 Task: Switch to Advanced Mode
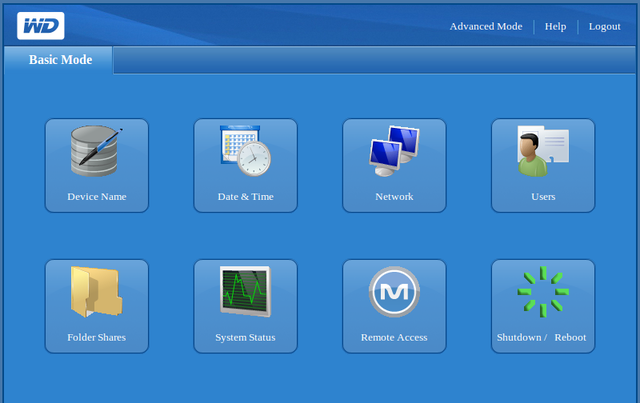tap(486, 26)
